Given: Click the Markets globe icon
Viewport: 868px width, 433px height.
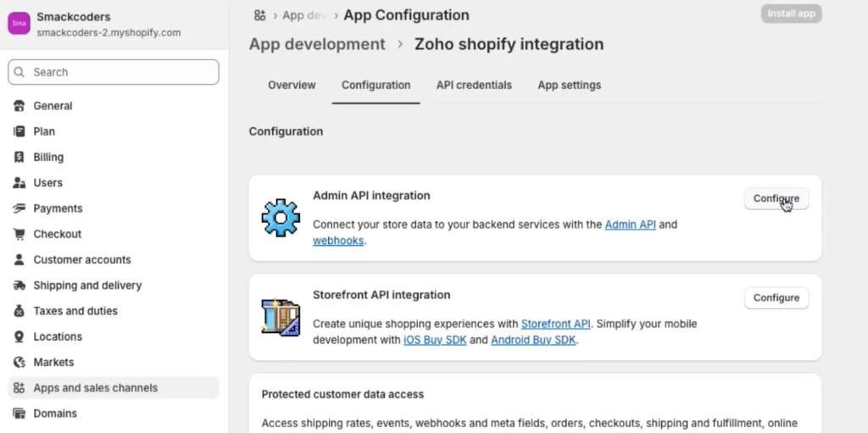Looking at the screenshot, I should pyautogui.click(x=19, y=362).
